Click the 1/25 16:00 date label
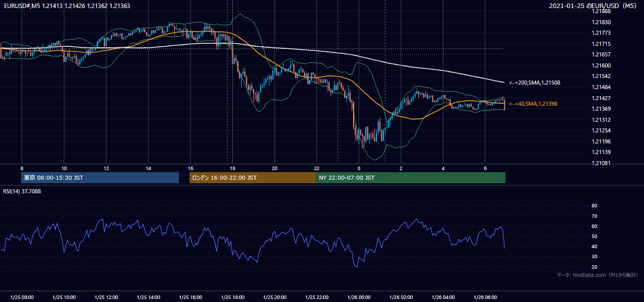Screen dimensions: 644x302 190,297
